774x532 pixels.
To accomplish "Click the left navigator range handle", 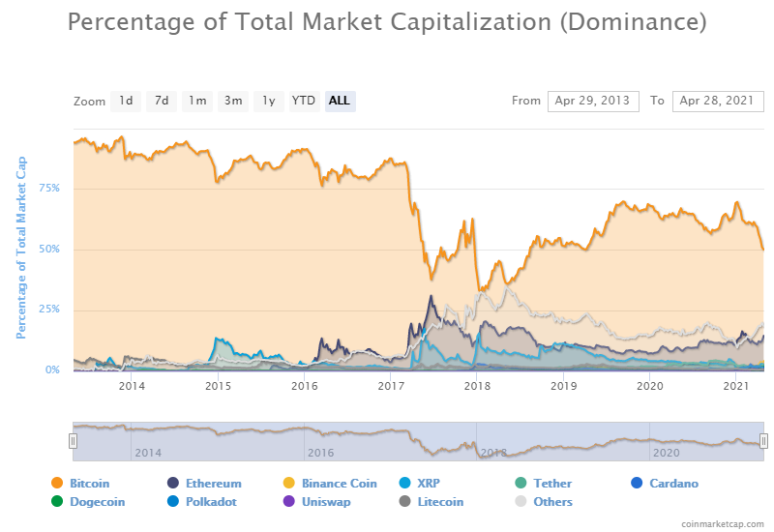I will tap(74, 441).
